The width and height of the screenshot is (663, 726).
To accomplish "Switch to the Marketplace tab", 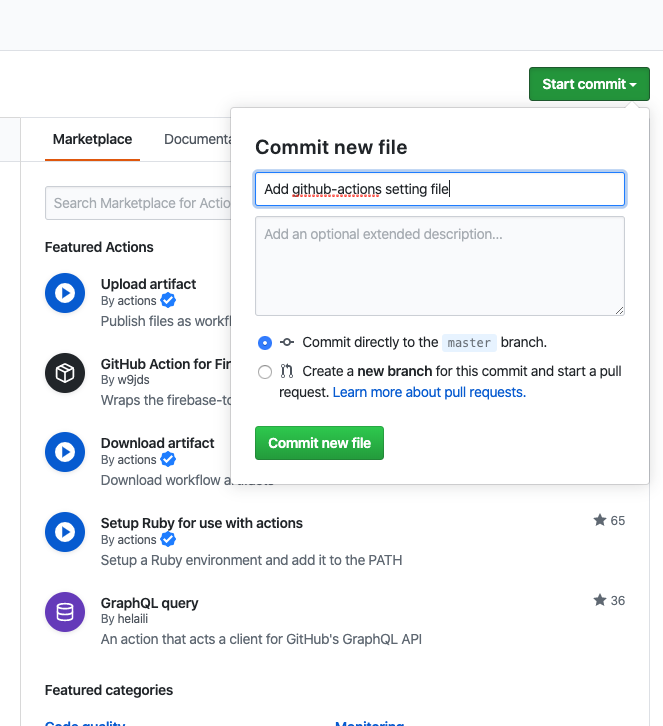I will (92, 139).
